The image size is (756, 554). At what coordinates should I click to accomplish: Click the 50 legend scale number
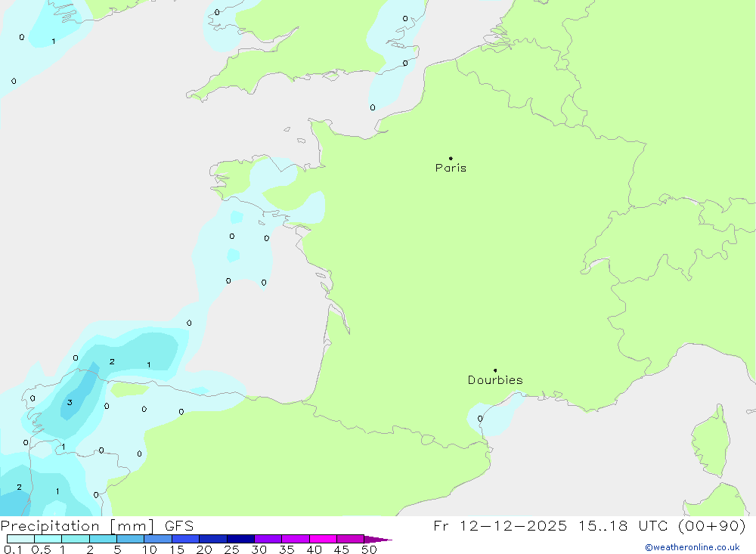point(369,549)
